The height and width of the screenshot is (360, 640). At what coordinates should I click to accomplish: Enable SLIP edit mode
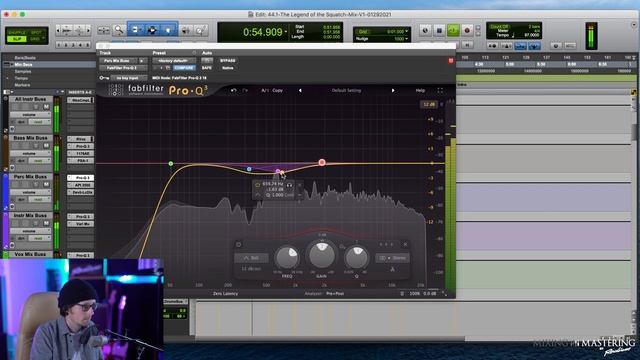click(17, 39)
